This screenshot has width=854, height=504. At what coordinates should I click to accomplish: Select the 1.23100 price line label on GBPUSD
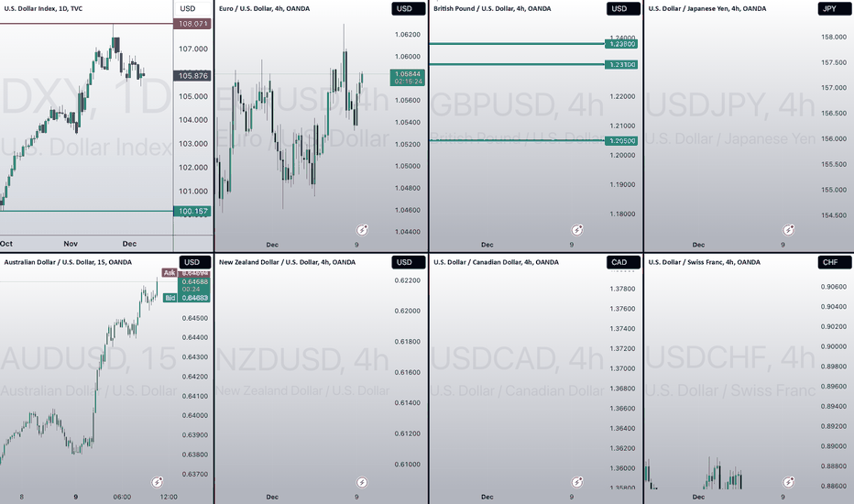[x=621, y=64]
